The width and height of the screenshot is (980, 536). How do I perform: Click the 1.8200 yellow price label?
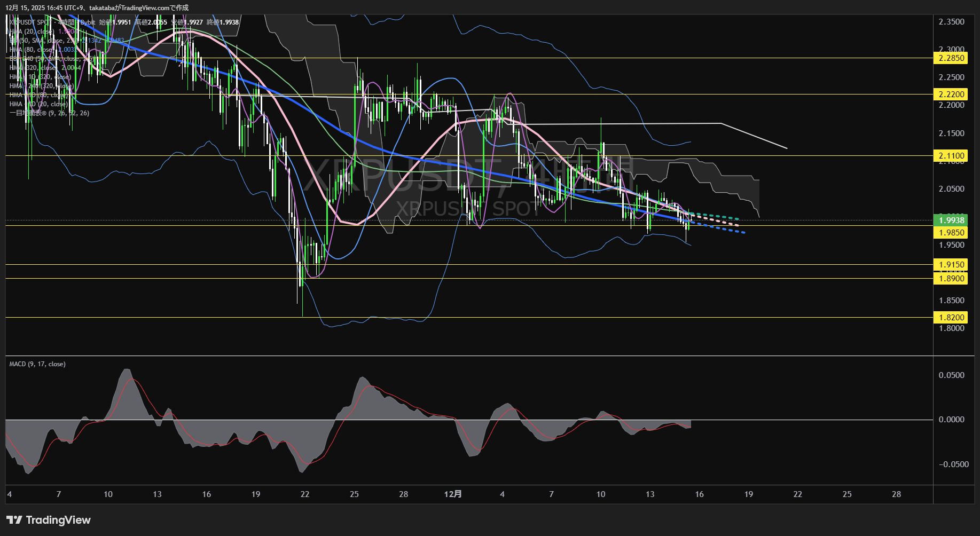click(951, 318)
